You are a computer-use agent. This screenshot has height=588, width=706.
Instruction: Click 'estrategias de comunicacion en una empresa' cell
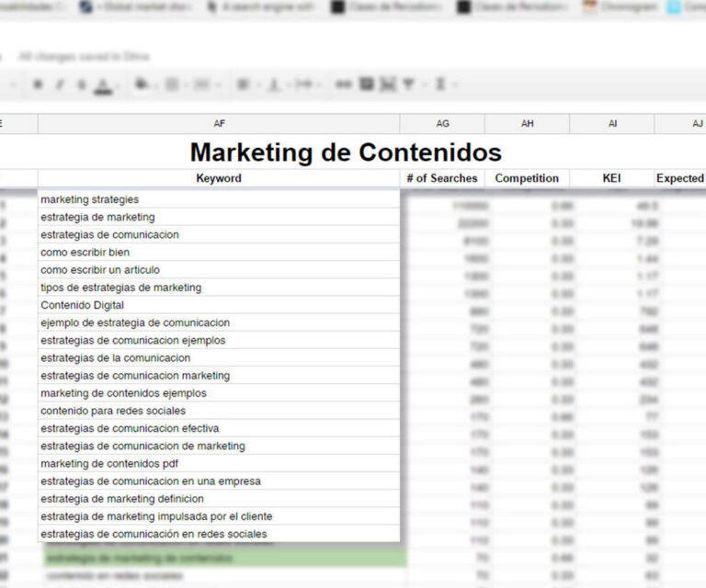[219, 481]
